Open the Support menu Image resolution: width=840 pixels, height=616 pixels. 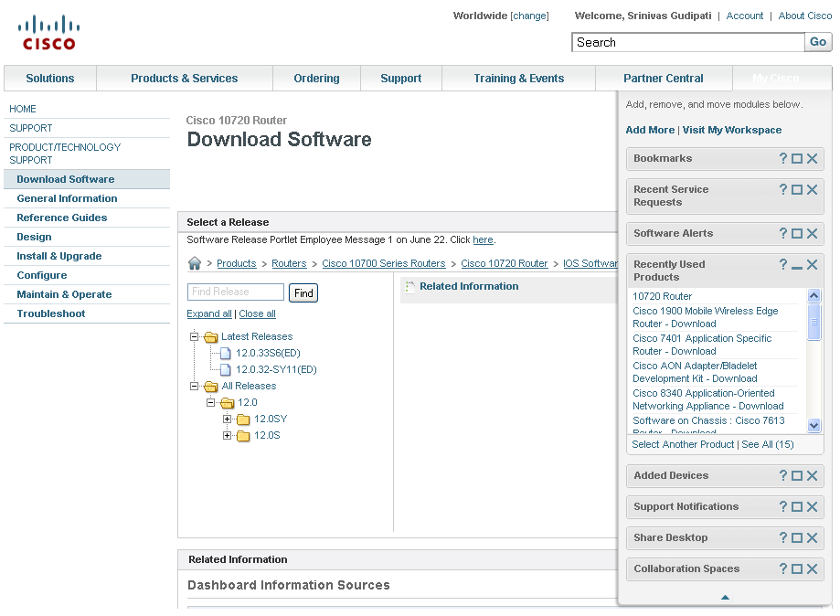[400, 79]
